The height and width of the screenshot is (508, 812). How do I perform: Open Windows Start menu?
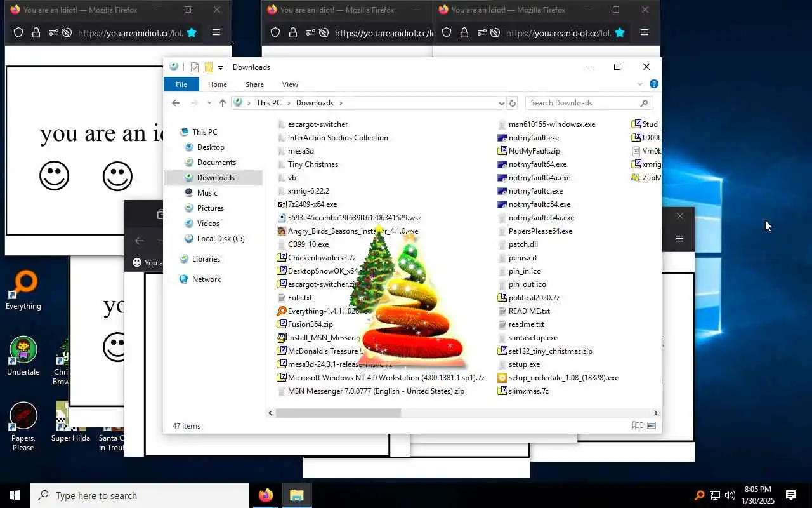pos(15,495)
